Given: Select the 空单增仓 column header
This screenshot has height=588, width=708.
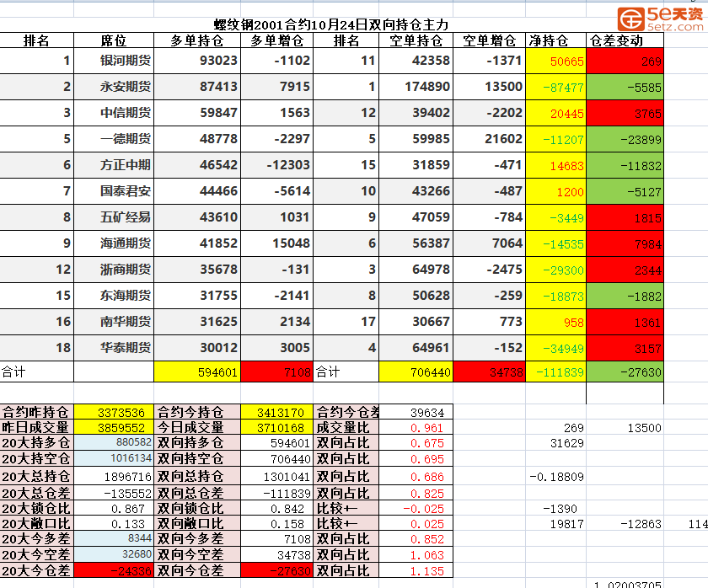Looking at the screenshot, I should (x=489, y=40).
